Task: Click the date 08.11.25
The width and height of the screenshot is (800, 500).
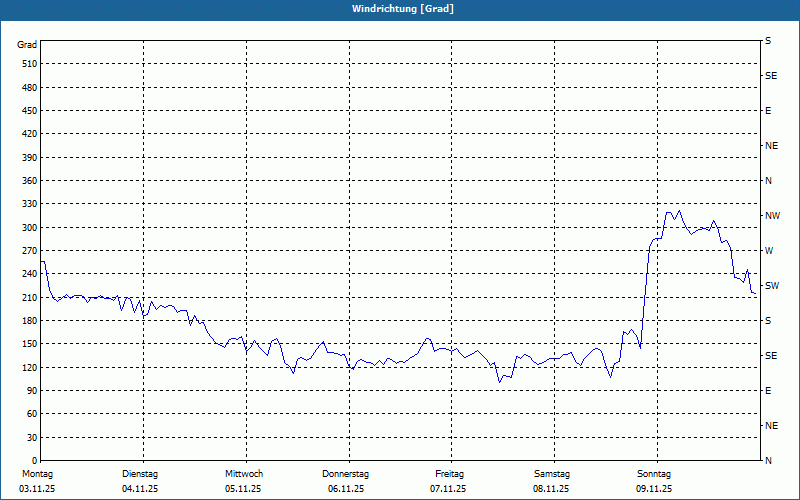Action: [551, 489]
